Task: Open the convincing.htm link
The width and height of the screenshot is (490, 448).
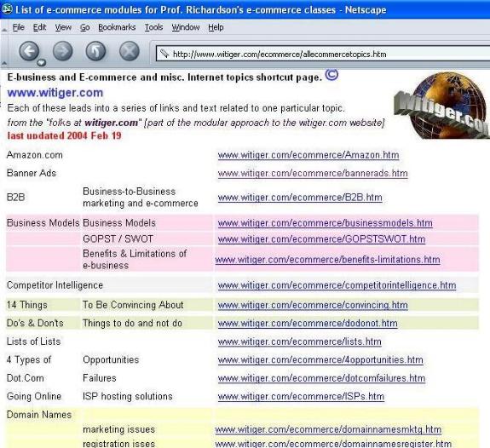Action: pos(313,305)
